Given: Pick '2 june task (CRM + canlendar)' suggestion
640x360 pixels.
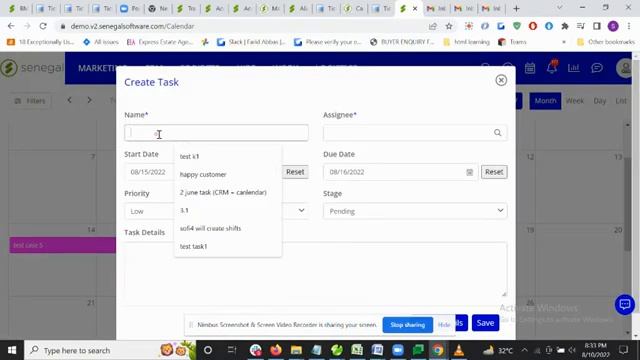Looking at the screenshot, I should (223, 192).
